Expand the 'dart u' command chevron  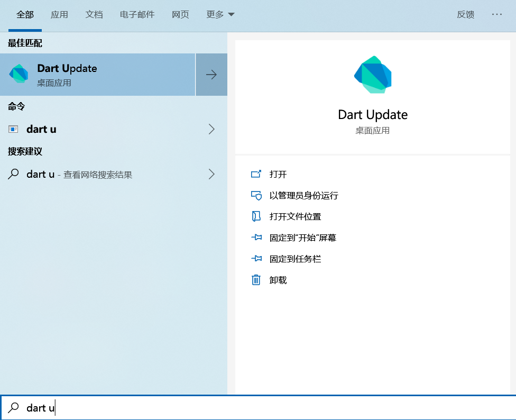[211, 130]
